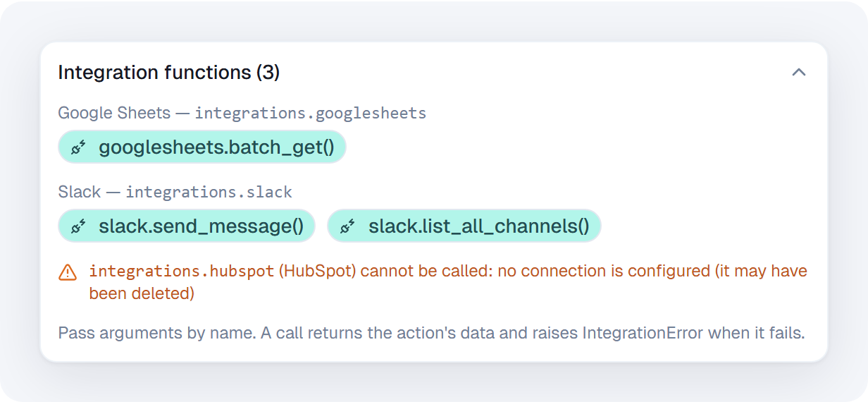
Task: Click the Slack — integrations.slack label
Action: tap(175, 192)
